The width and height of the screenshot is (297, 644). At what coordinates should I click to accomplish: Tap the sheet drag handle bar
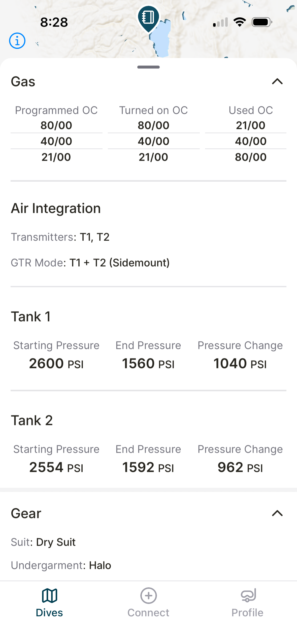(x=148, y=67)
